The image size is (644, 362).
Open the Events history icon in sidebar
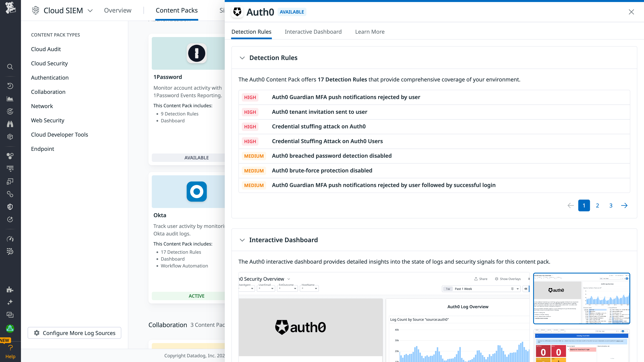click(x=10, y=86)
